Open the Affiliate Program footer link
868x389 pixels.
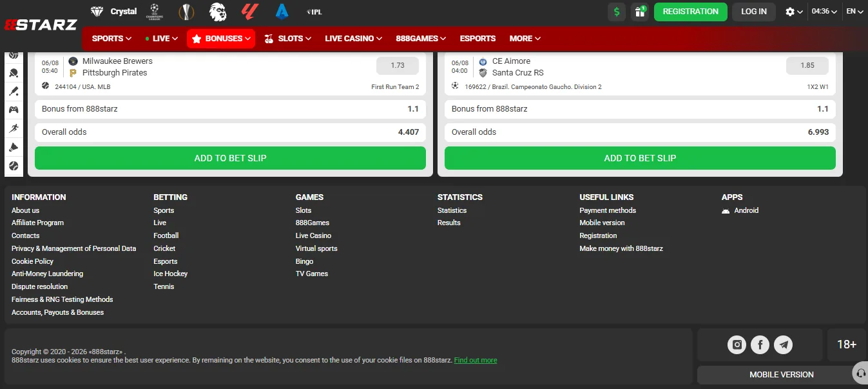(x=37, y=223)
